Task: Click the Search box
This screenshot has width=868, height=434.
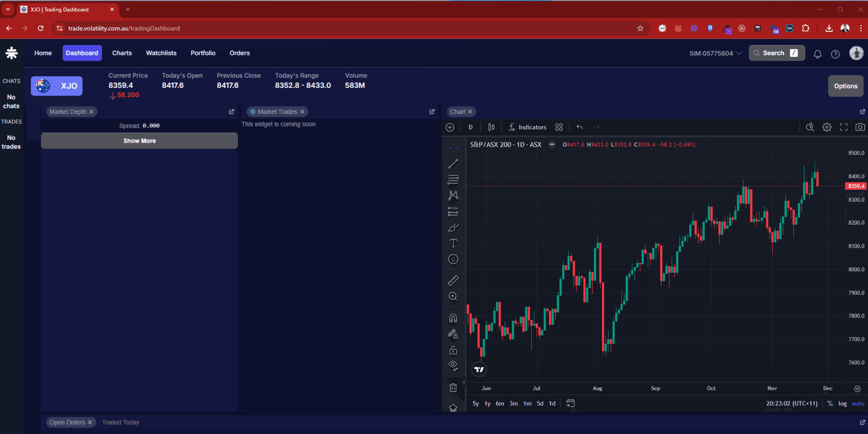Action: point(777,53)
